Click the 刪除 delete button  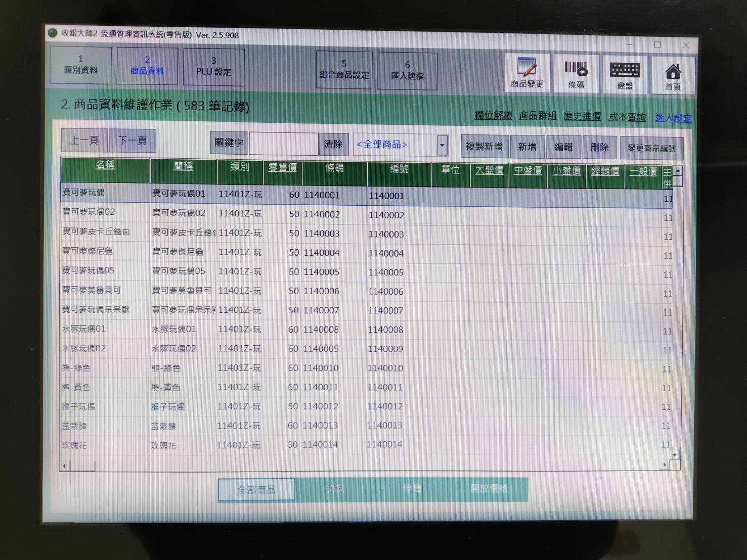click(599, 147)
